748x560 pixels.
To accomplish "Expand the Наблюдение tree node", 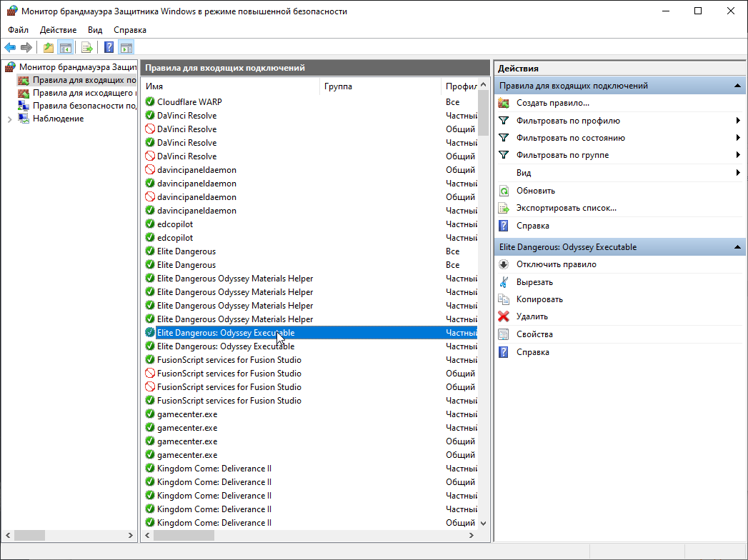I will pyautogui.click(x=9, y=119).
